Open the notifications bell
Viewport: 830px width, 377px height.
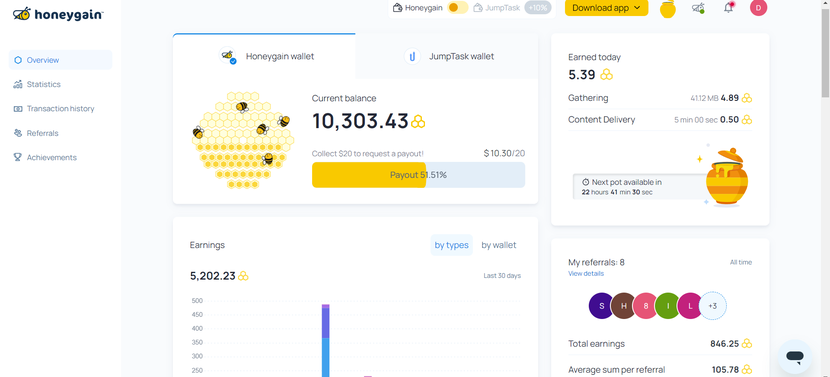coord(729,7)
